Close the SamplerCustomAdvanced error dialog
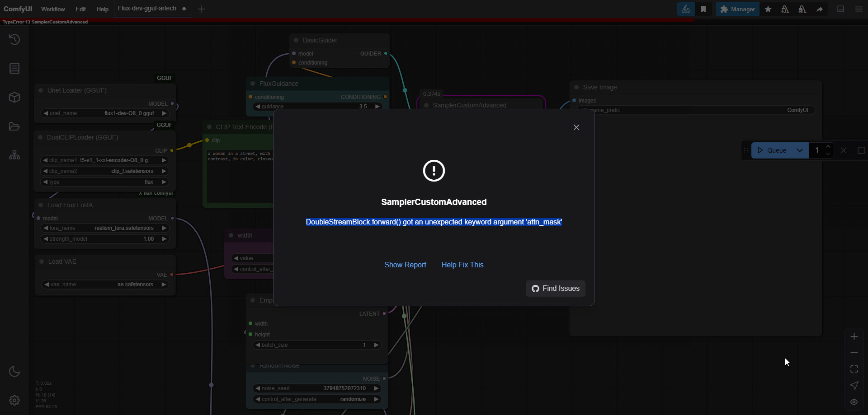868x415 pixels. coord(576,127)
